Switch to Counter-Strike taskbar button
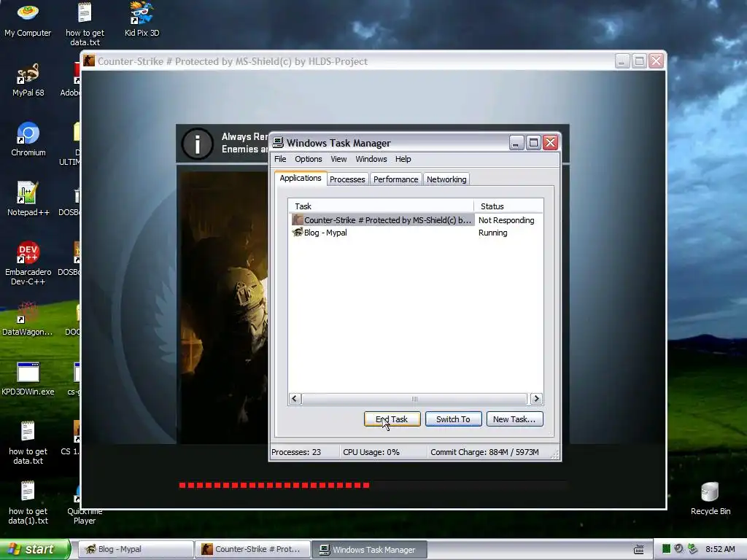The width and height of the screenshot is (747, 560). (x=252, y=549)
